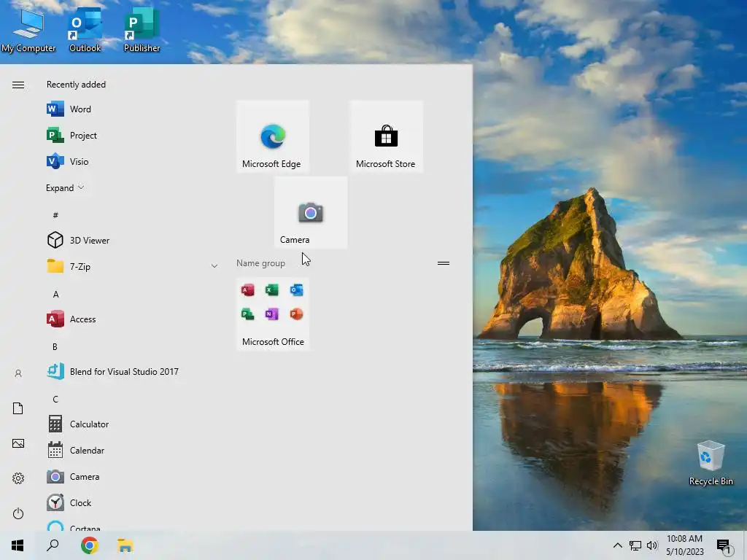Viewport: 747px width, 560px height.
Task: Click the Windows Start button
Action: point(18,545)
